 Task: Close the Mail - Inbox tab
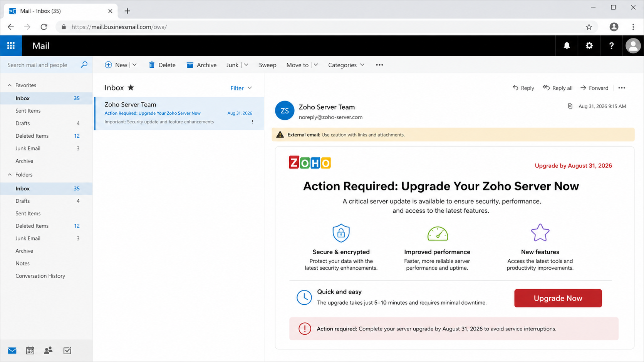[110, 11]
